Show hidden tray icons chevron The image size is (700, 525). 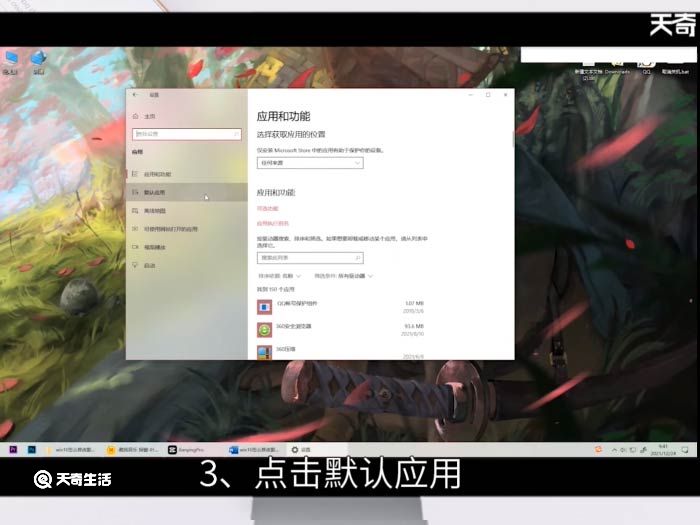point(614,450)
